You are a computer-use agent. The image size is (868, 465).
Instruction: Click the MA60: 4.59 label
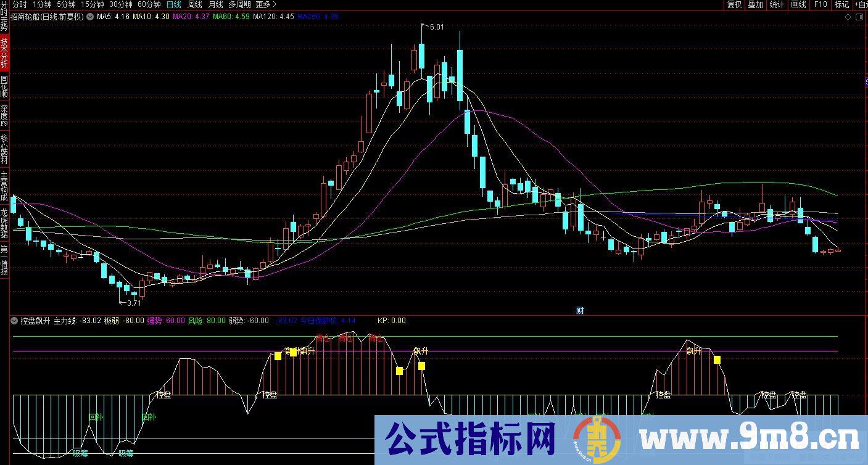(x=231, y=17)
